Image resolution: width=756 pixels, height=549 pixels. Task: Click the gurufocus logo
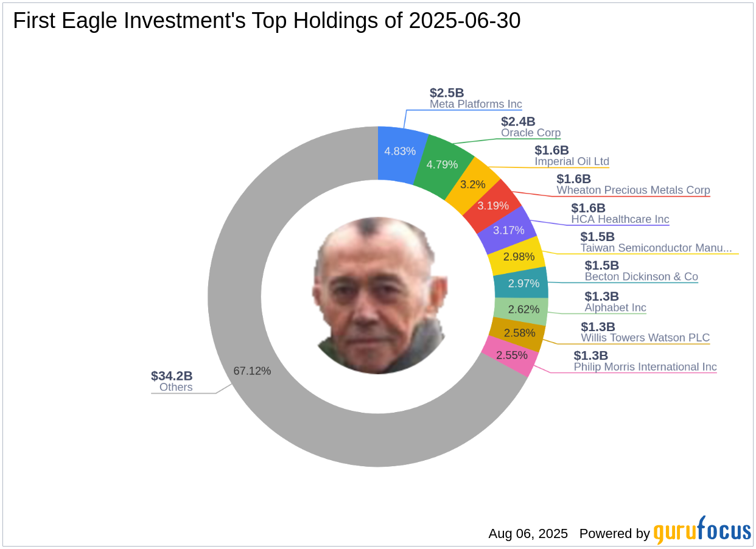pos(702,530)
